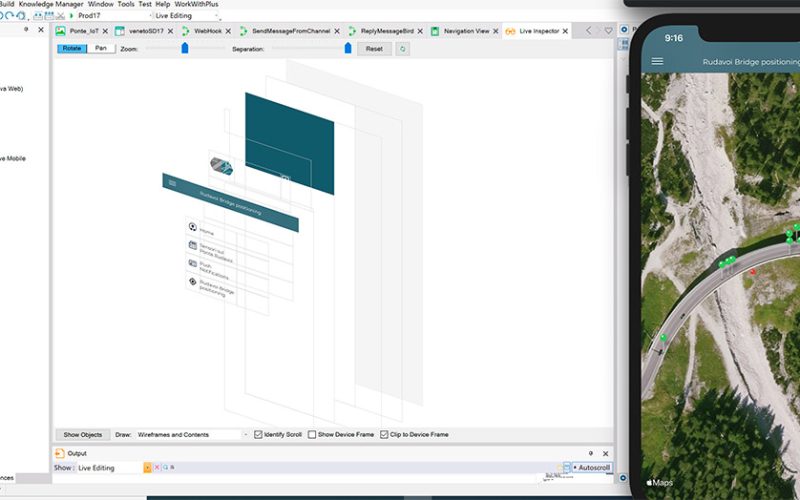
Task: Open the tab list dropdown arrow
Action: pos(609,31)
